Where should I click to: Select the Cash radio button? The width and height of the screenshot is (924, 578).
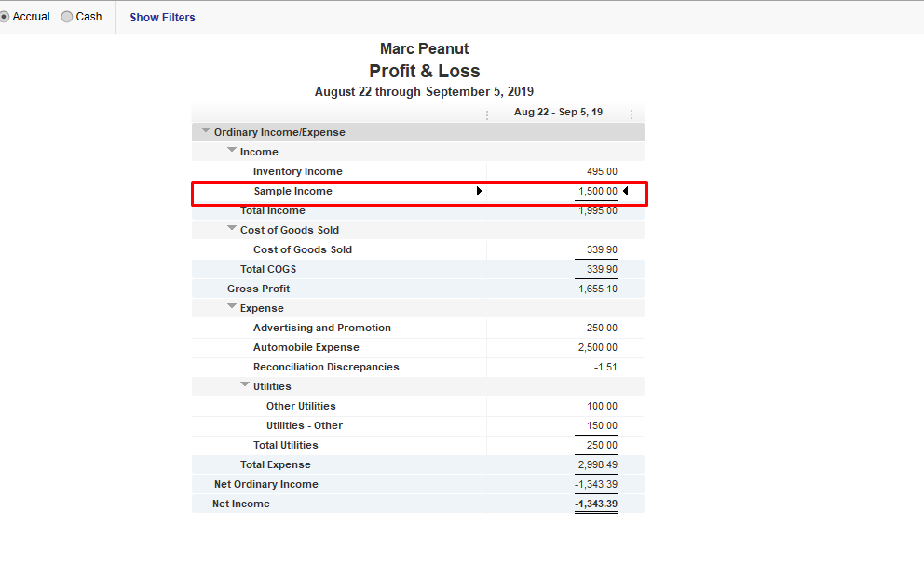[67, 17]
